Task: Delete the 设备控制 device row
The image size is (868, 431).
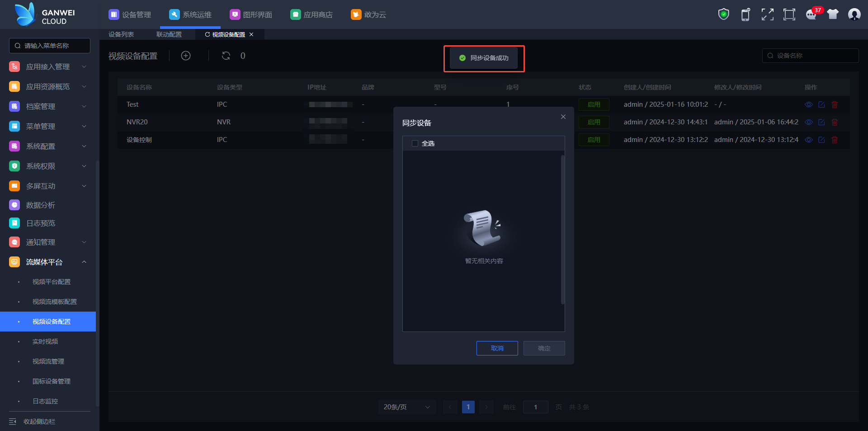Action: [835, 140]
